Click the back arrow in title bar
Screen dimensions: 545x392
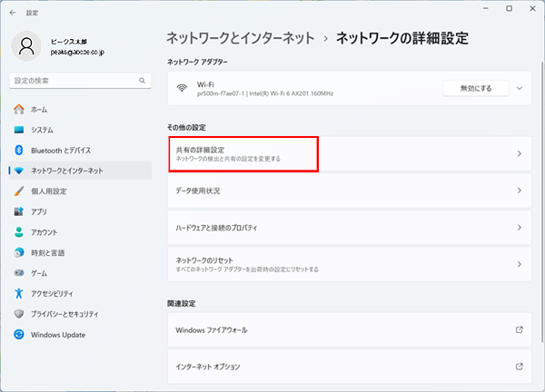coord(11,12)
